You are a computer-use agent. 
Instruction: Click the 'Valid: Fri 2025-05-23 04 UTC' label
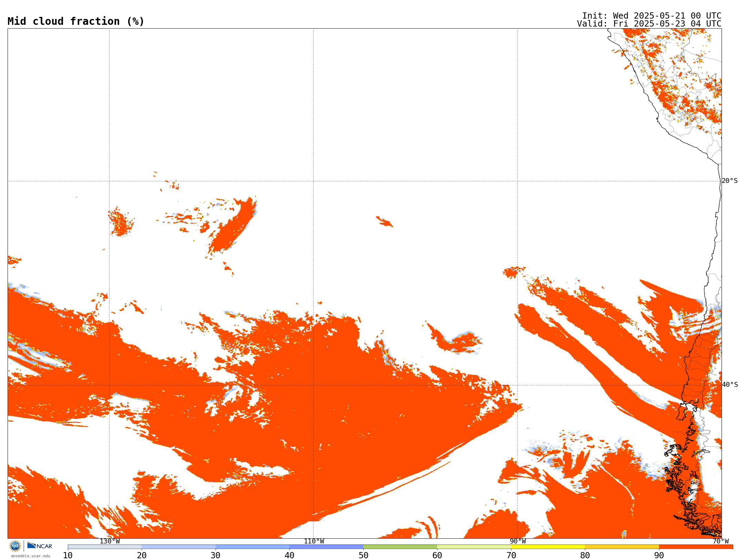click(649, 24)
